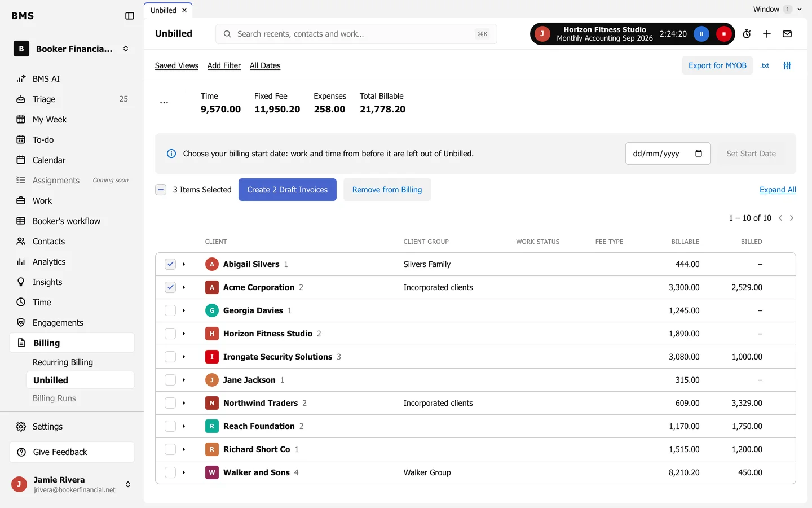Uncheck the Abigail Silvers row checkbox
The image size is (812, 508).
[x=170, y=264]
